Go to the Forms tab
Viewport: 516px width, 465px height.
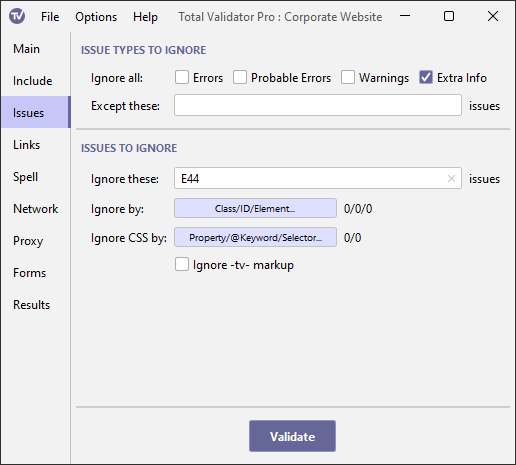point(36,273)
